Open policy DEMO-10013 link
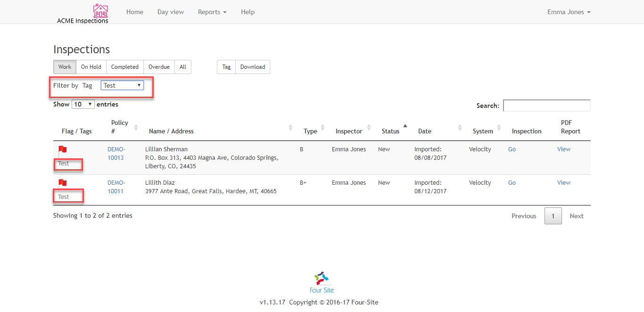Viewport: 644px width, 312px height. (x=116, y=153)
